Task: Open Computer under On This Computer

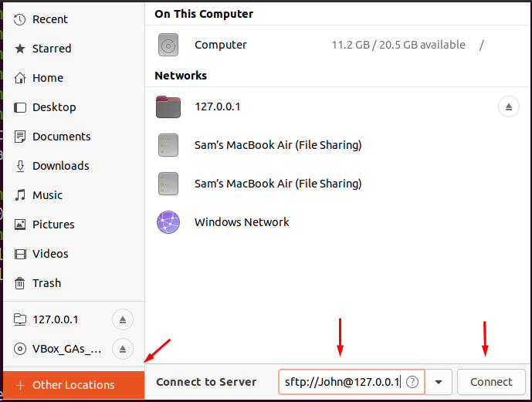Action: tap(338, 45)
